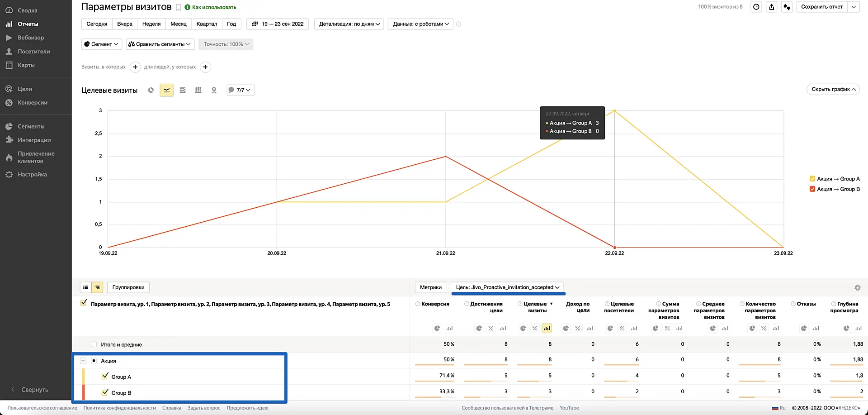Open Вебвизор in the sidebar
Screen dimensions: 868x415
tap(31, 38)
